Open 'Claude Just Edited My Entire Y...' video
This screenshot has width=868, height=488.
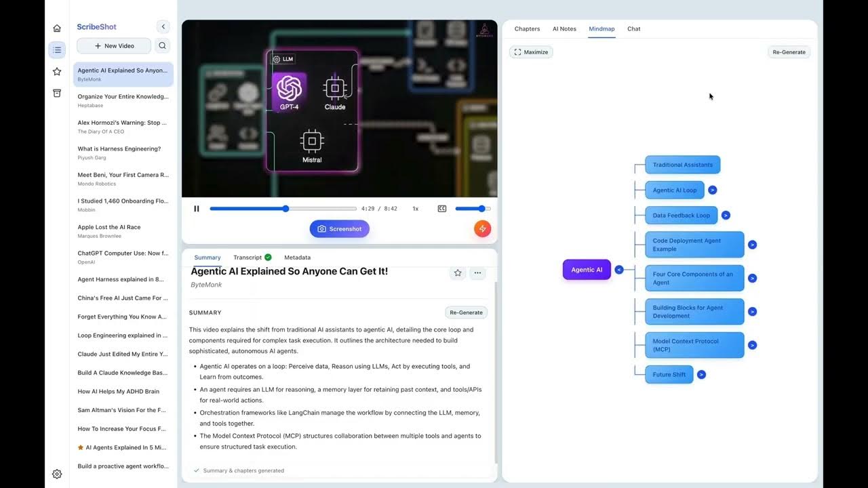tap(123, 354)
